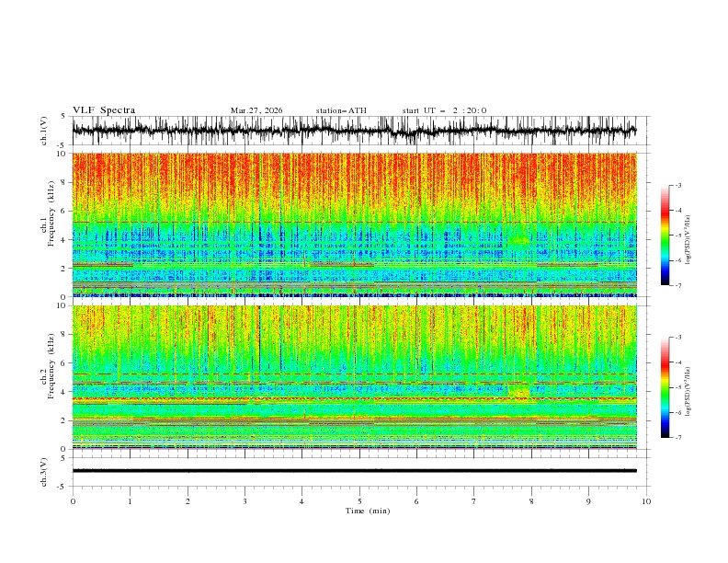The image size is (728, 563).
Task: Click the ch.3 flat black waveform trace
Action: pos(354,471)
